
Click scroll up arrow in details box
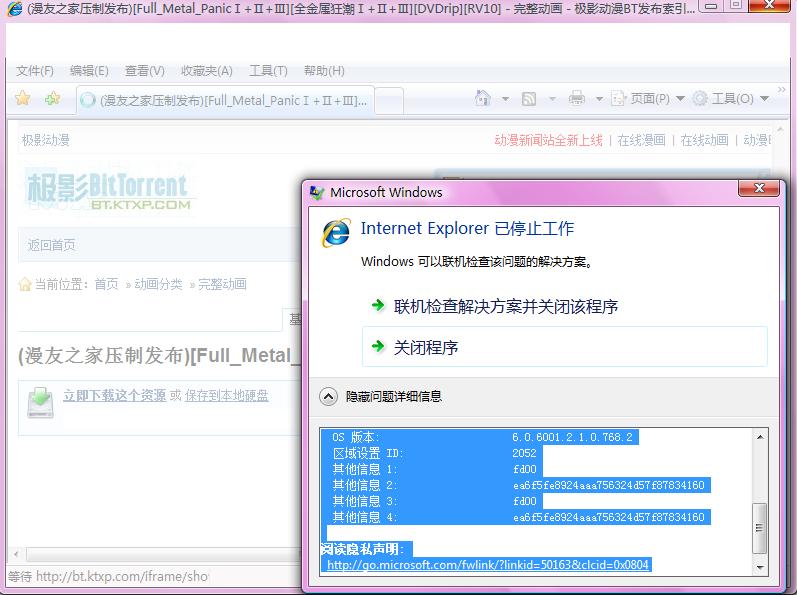pyautogui.click(x=760, y=437)
